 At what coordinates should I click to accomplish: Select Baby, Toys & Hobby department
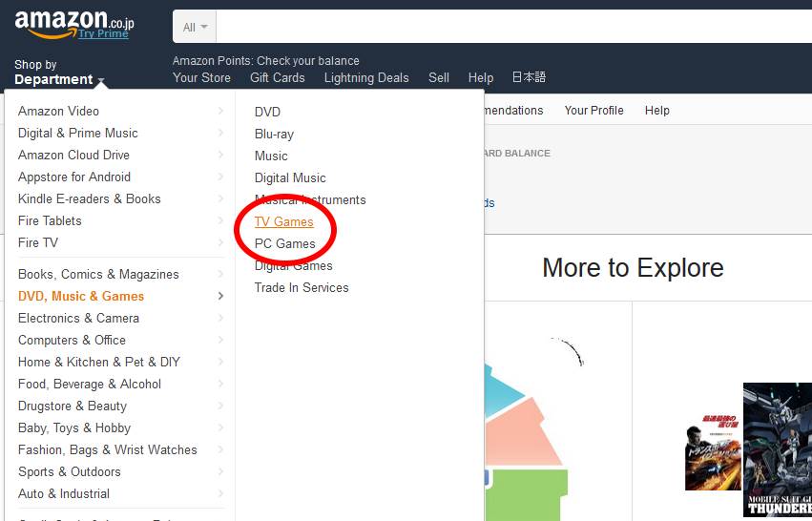coord(74,428)
